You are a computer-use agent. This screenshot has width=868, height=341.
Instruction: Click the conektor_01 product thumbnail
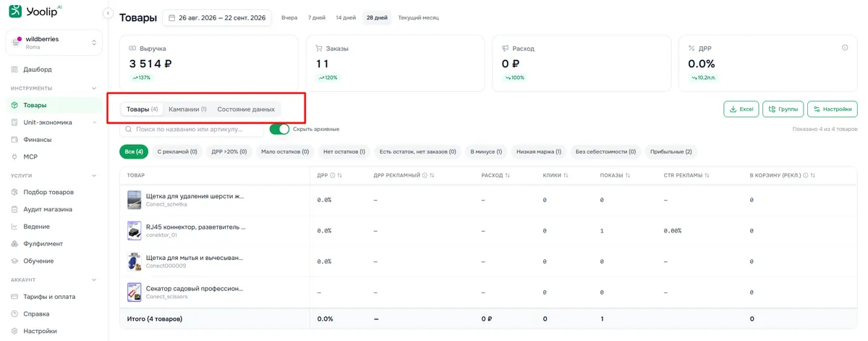tap(134, 230)
